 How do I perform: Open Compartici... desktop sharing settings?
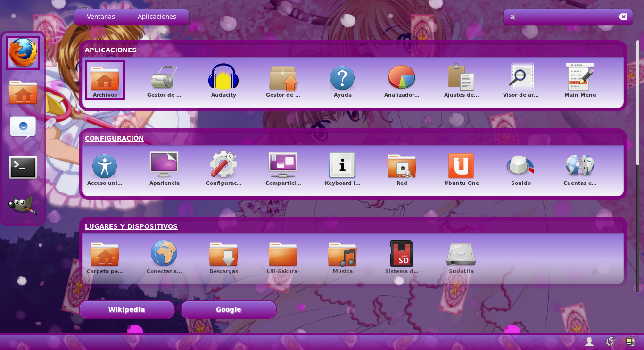pos(283,168)
